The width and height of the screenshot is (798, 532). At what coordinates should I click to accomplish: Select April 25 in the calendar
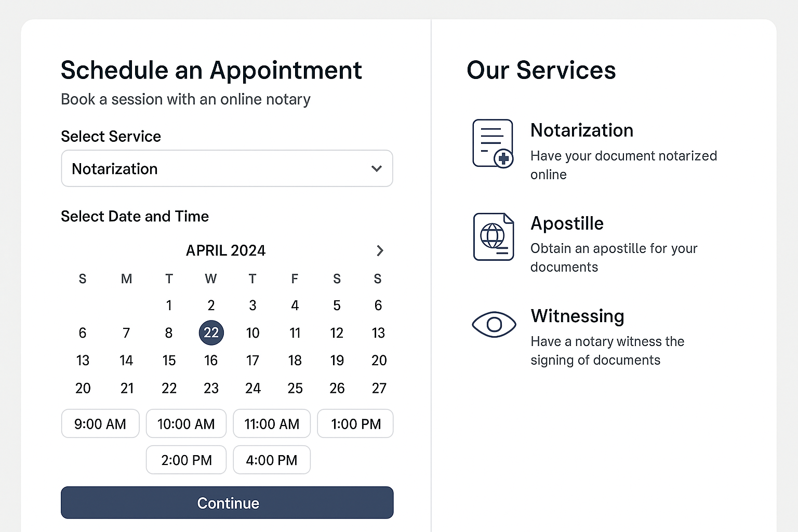pos(295,388)
